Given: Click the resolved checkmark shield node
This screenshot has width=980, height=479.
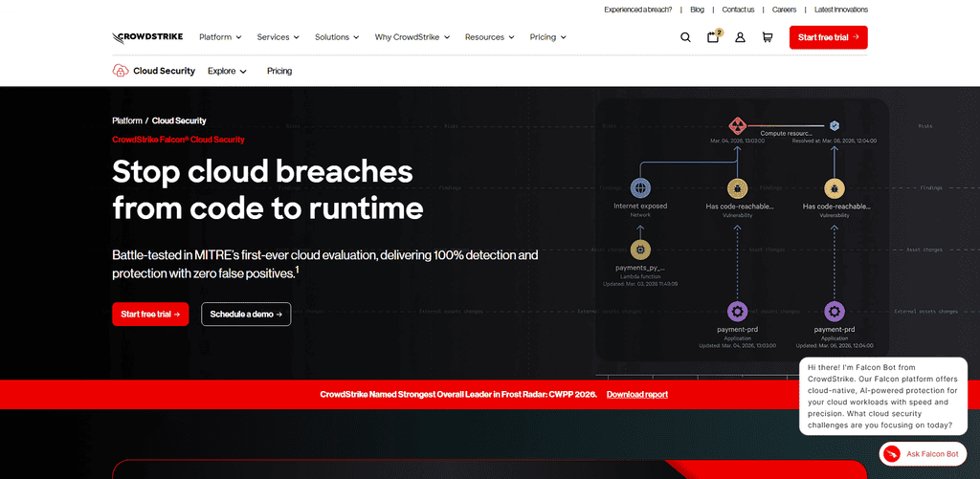Looking at the screenshot, I should [x=834, y=125].
